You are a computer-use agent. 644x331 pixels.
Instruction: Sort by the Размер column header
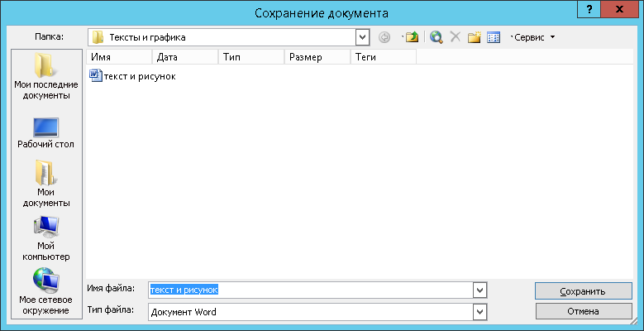317,57
